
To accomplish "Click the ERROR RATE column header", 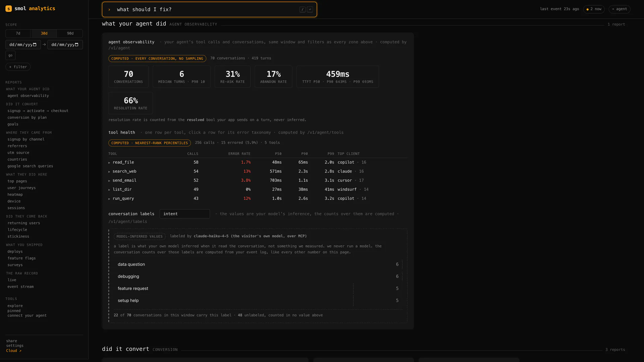I will tap(239, 154).
